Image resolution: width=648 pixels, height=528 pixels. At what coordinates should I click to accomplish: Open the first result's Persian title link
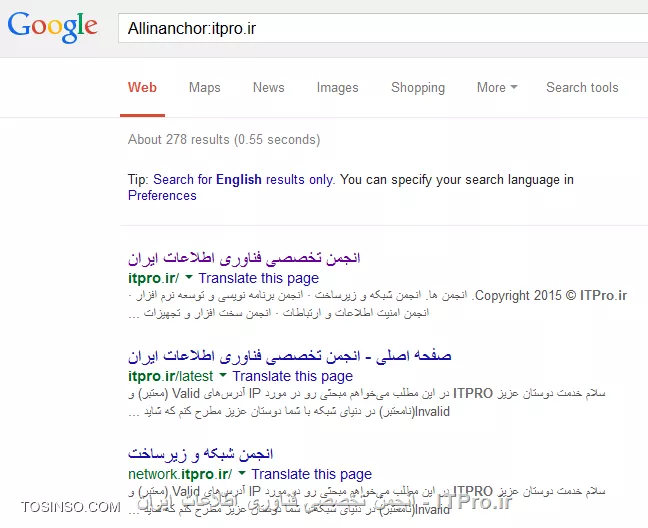pyautogui.click(x=244, y=258)
